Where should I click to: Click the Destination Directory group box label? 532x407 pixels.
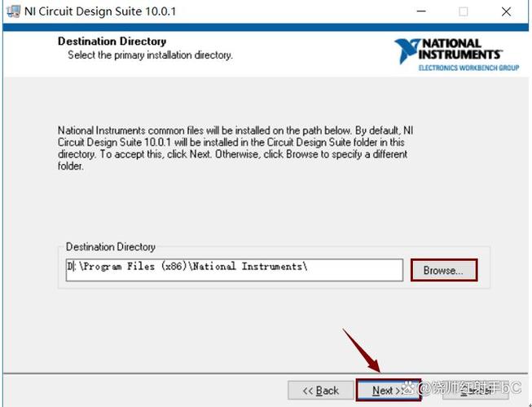[x=110, y=247]
